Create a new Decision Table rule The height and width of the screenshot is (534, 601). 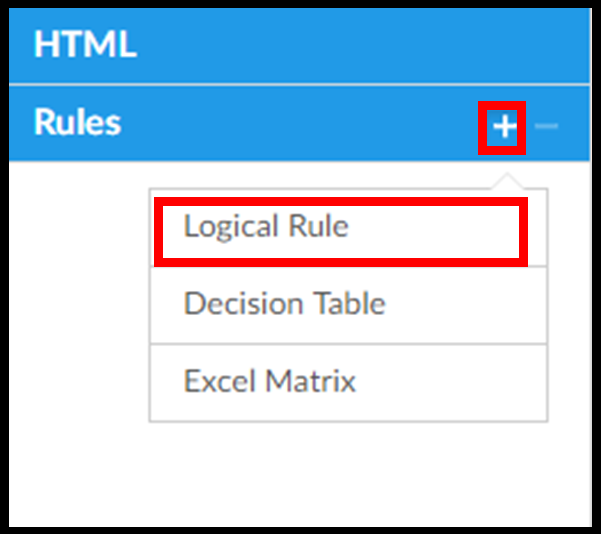click(285, 304)
